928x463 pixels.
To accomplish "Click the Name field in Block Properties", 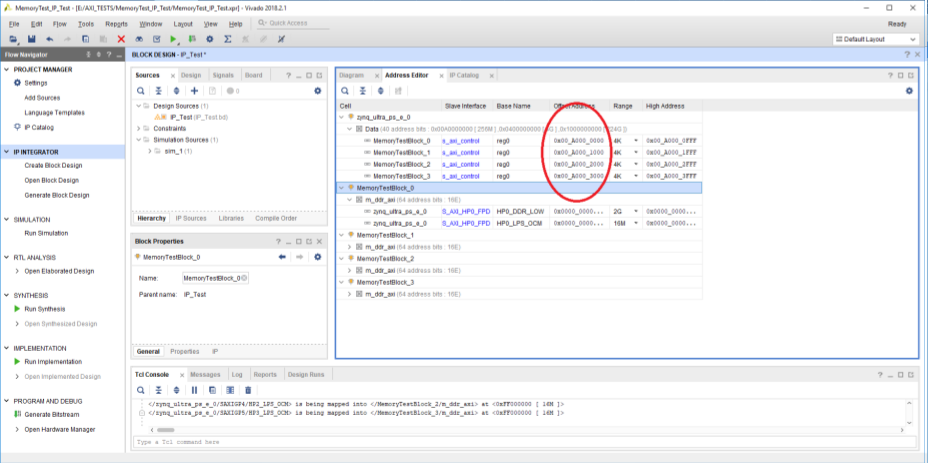I will pos(215,278).
